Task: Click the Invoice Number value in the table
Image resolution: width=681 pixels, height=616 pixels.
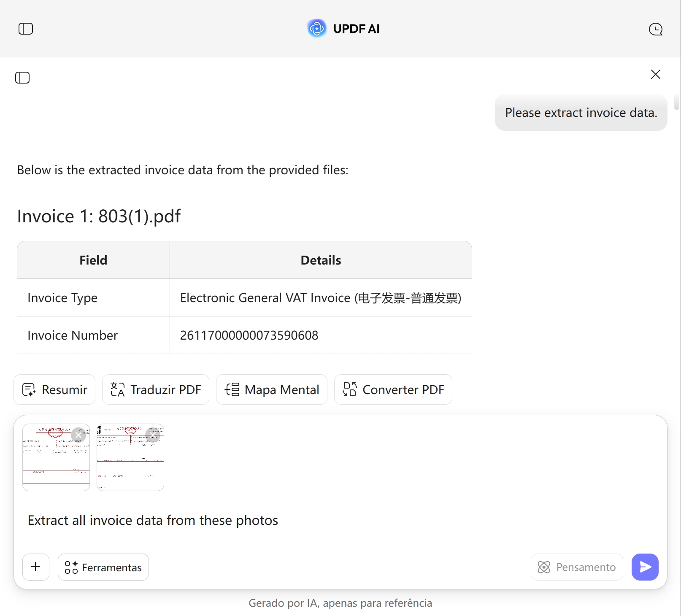Action: [x=249, y=335]
